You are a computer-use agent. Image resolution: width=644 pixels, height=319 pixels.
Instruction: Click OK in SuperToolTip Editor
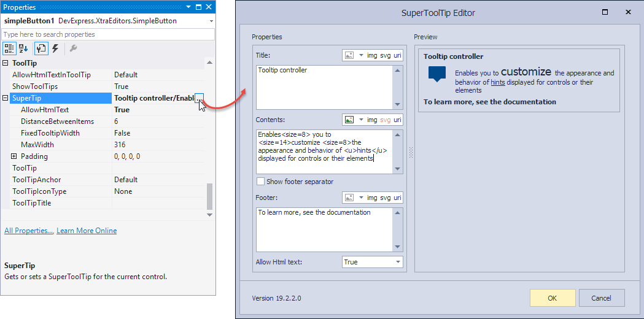[x=552, y=298]
